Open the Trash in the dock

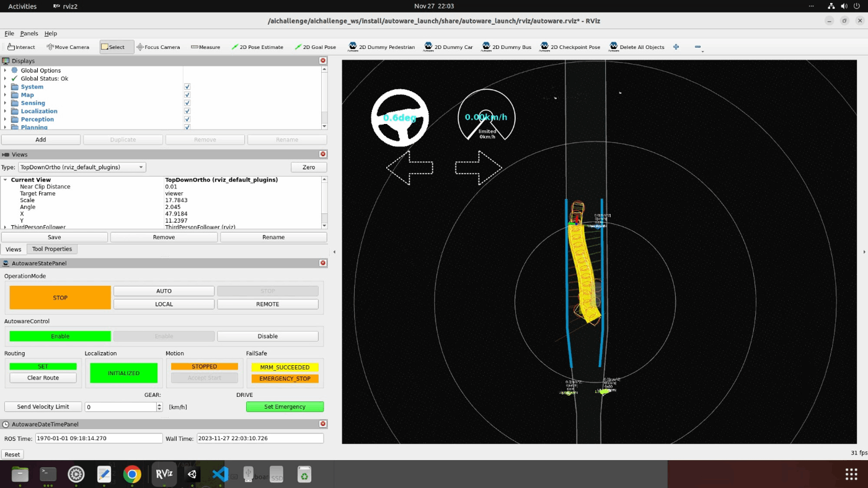point(304,474)
